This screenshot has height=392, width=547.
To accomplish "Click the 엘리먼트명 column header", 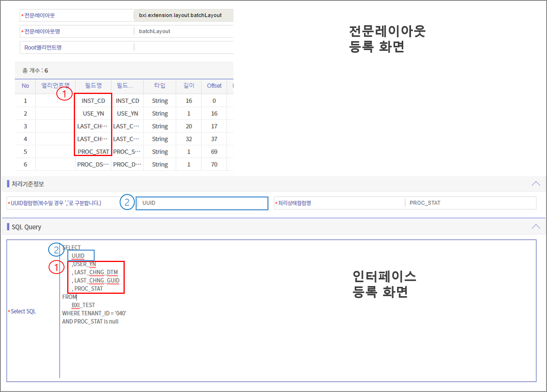I will tap(56, 86).
